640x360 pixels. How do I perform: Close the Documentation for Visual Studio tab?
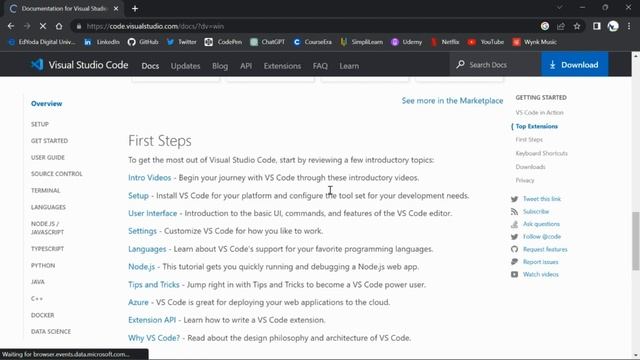click(116, 8)
